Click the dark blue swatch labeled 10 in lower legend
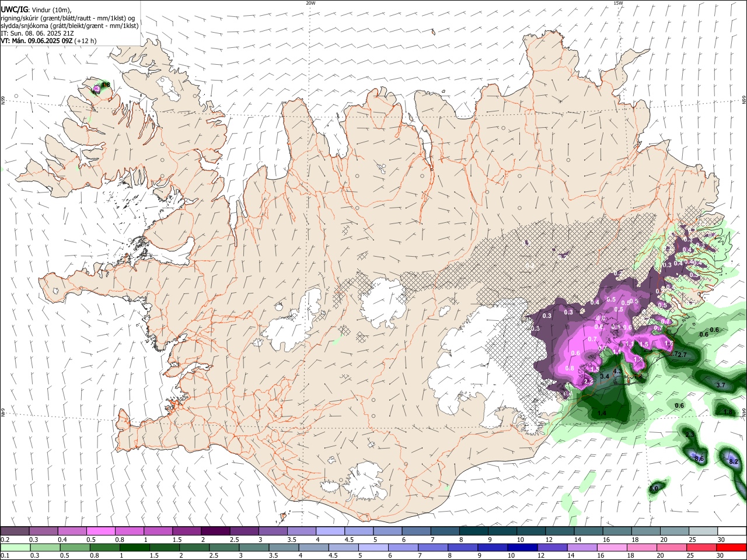The image size is (747, 560). click(x=522, y=547)
